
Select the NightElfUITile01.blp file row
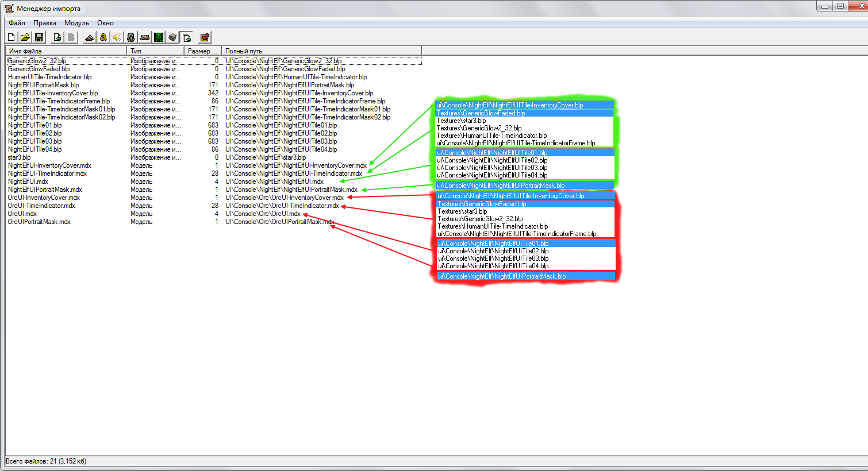pos(214,125)
